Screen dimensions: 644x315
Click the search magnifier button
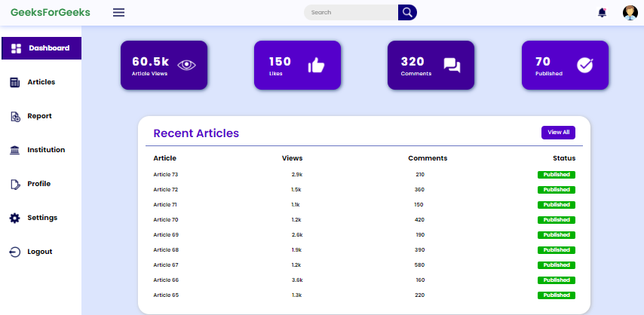coord(407,12)
